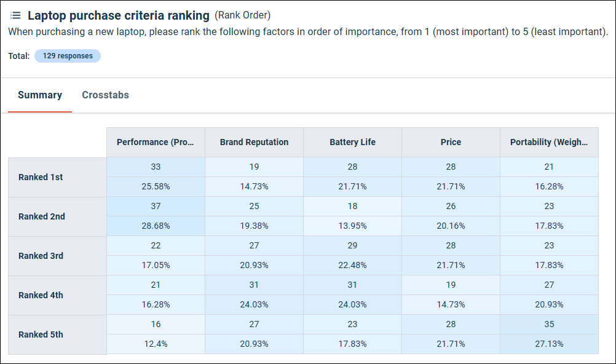The width and height of the screenshot is (616, 364).
Task: Click the 12.4% Performance cell
Action: (x=156, y=344)
